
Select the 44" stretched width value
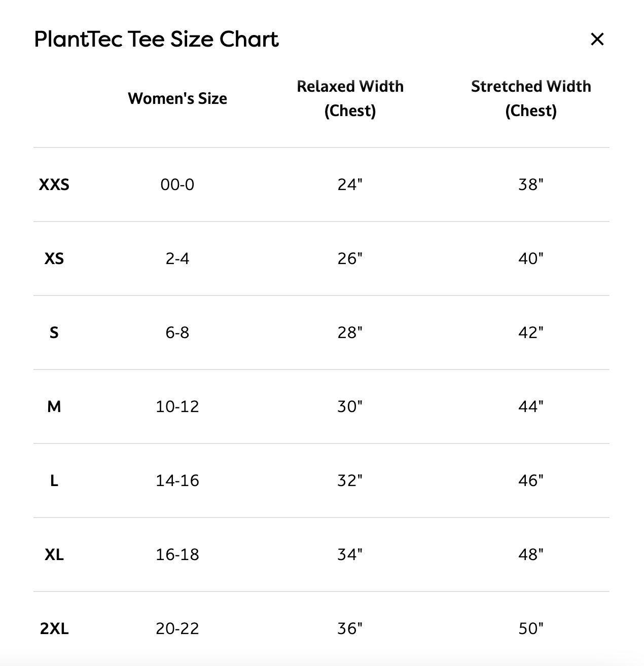pos(531,406)
